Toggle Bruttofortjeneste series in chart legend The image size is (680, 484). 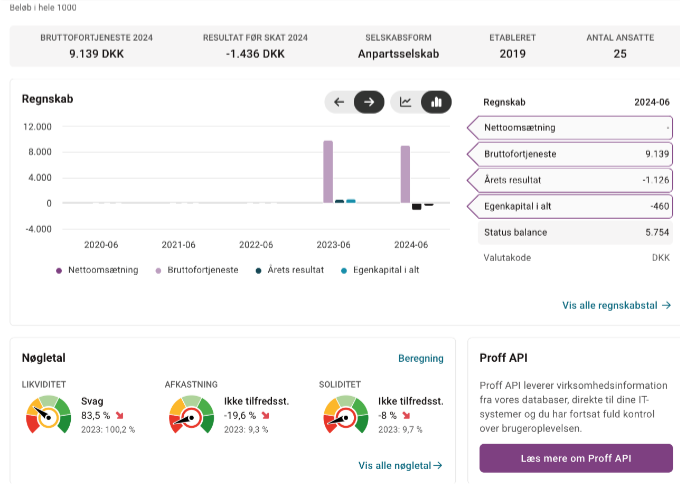click(195, 270)
